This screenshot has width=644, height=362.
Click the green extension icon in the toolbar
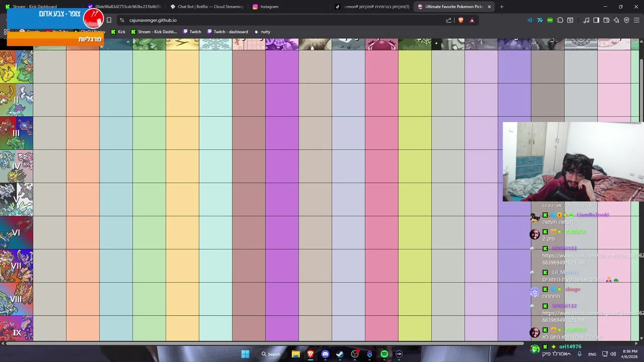click(x=550, y=20)
